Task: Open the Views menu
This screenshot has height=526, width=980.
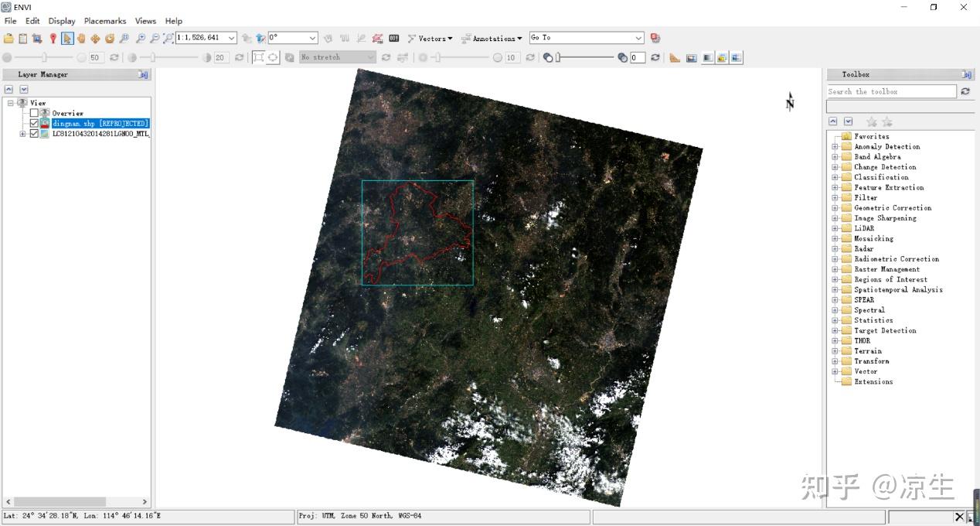Action: 145,21
